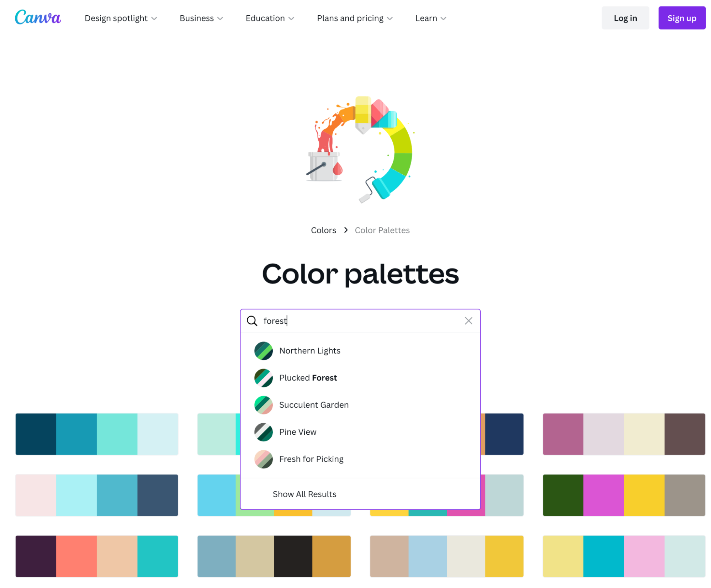Open the Learn menu

tap(429, 18)
